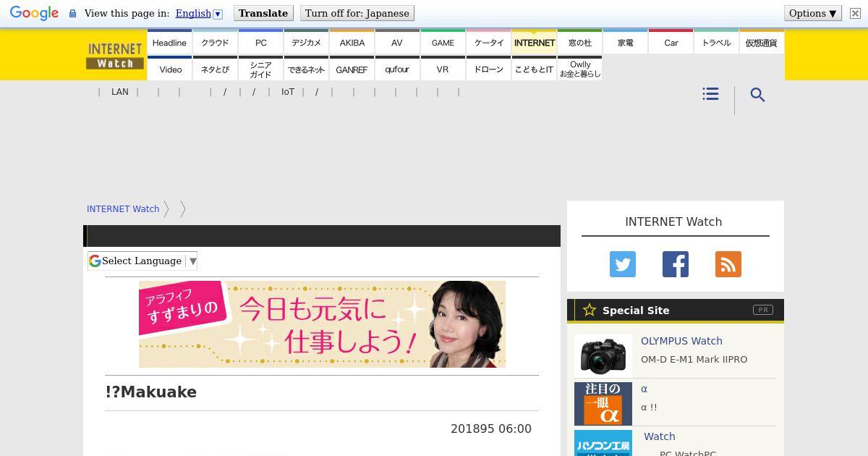This screenshot has height=456, width=868.
Task: Open the パソコン工房 thumbnail
Action: [603, 443]
